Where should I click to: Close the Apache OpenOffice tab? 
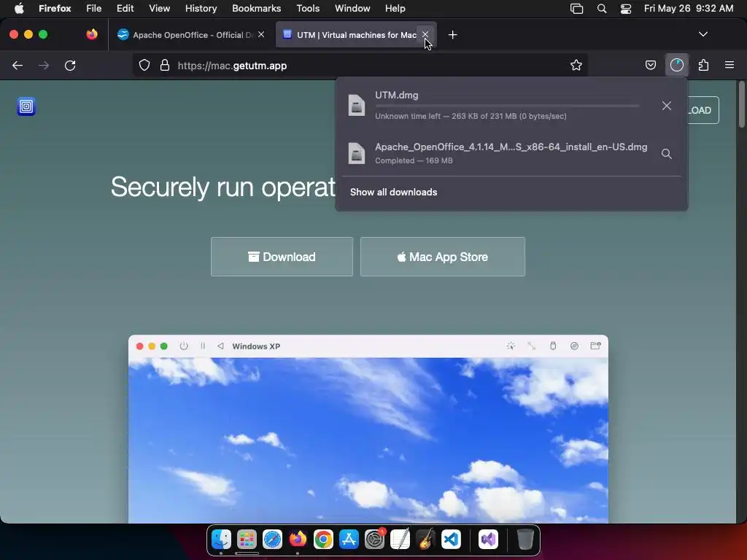[x=261, y=34]
